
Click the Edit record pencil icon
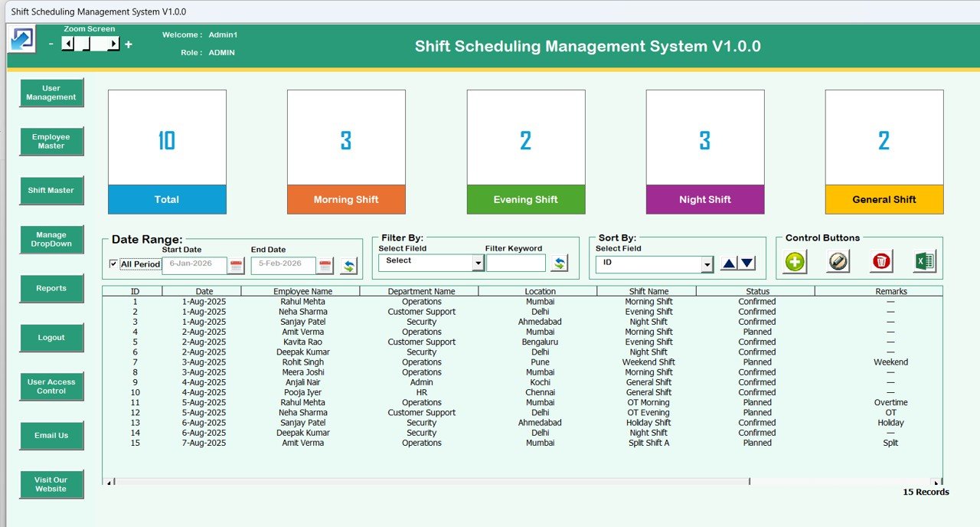click(x=838, y=262)
